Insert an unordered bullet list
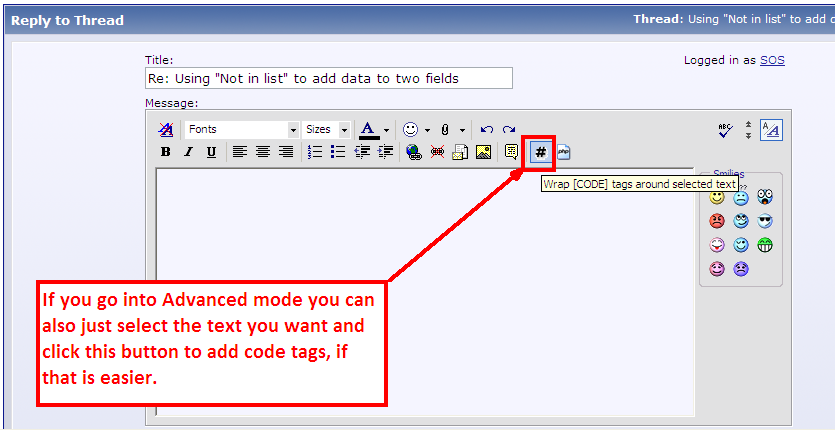The width and height of the screenshot is (835, 431). [338, 152]
